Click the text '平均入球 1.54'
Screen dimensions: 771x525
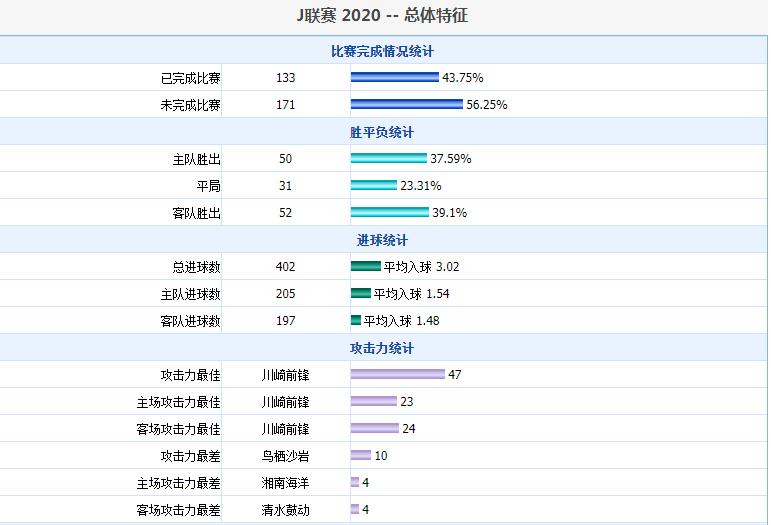click(x=412, y=294)
